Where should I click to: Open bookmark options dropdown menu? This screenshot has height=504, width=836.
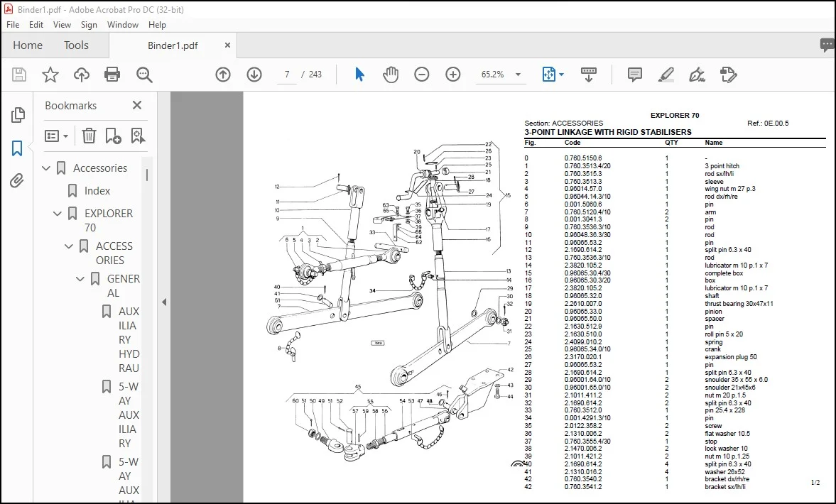(57, 136)
